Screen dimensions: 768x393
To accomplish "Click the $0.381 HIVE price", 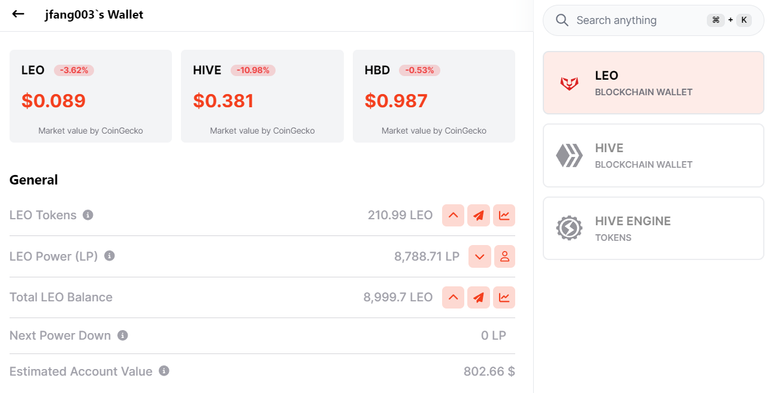I will [223, 100].
